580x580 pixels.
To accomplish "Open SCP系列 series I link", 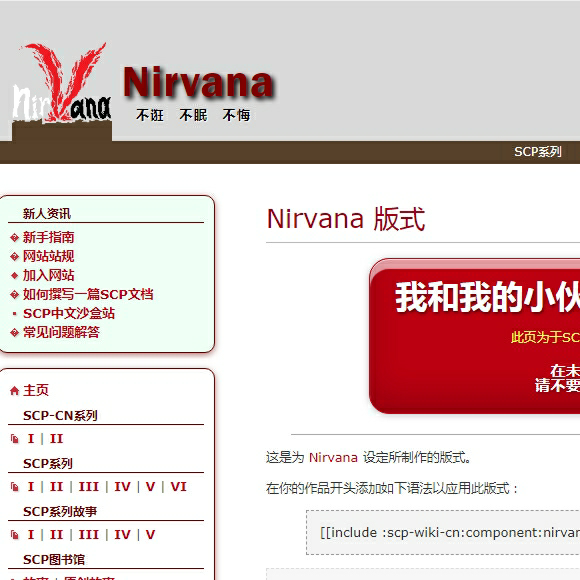I will pos(31,487).
